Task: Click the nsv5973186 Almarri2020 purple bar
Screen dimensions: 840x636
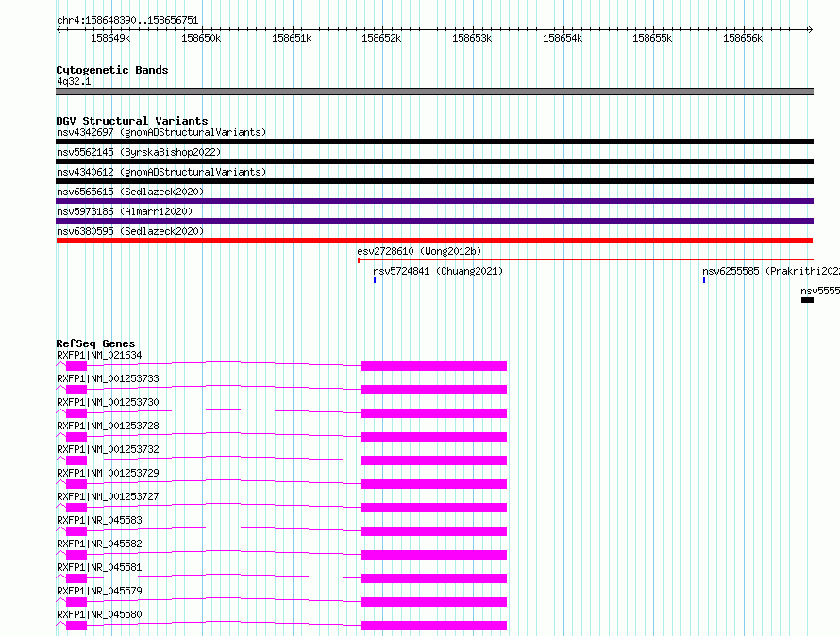Action: (434, 221)
